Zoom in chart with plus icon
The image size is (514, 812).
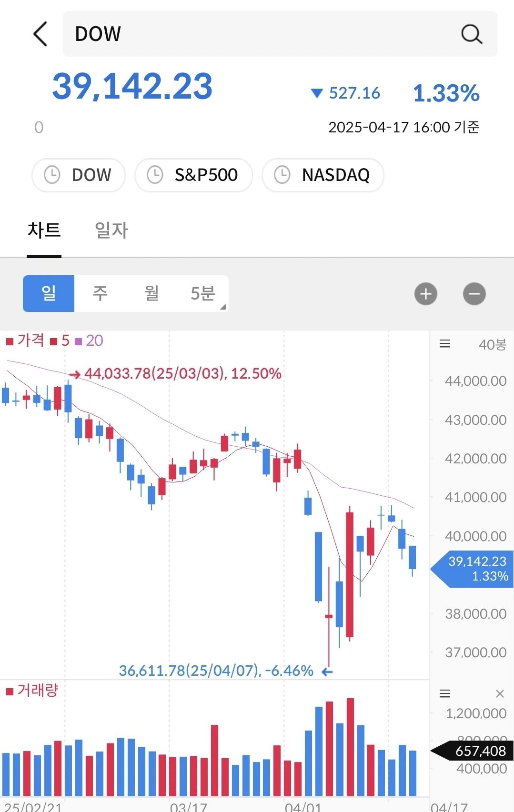[x=426, y=294]
